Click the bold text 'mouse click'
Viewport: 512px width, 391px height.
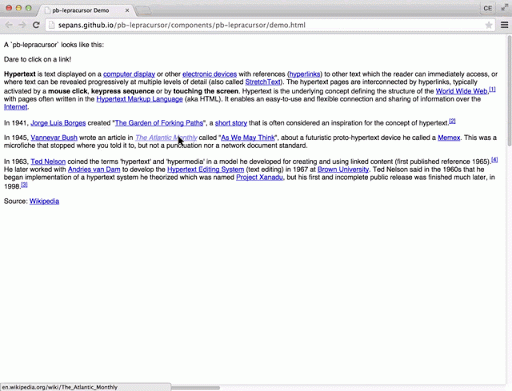(x=67, y=91)
